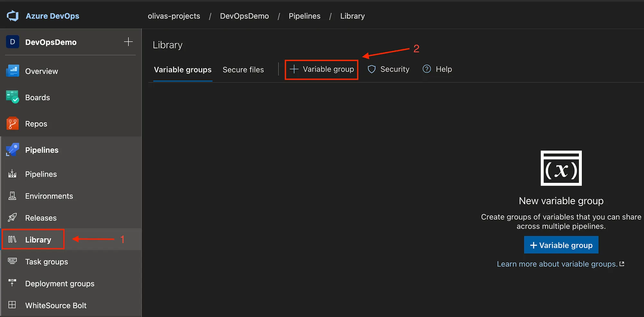Click the DevOpsDemo project name in sidebar
The image size is (644, 317).
51,42
